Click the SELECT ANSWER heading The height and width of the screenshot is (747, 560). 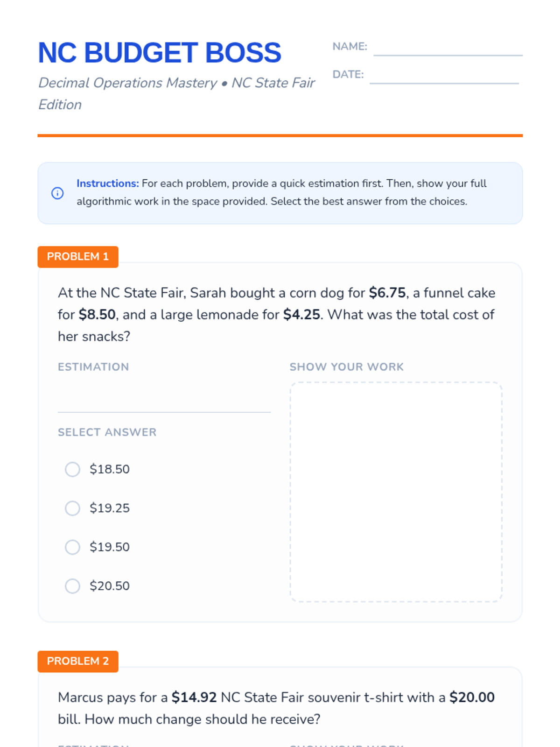point(107,432)
